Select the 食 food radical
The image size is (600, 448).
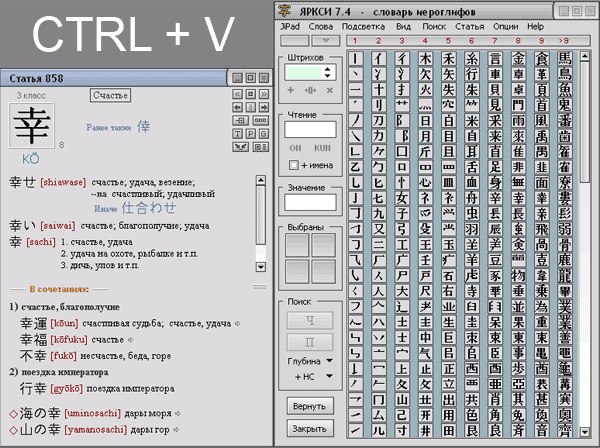point(541,59)
